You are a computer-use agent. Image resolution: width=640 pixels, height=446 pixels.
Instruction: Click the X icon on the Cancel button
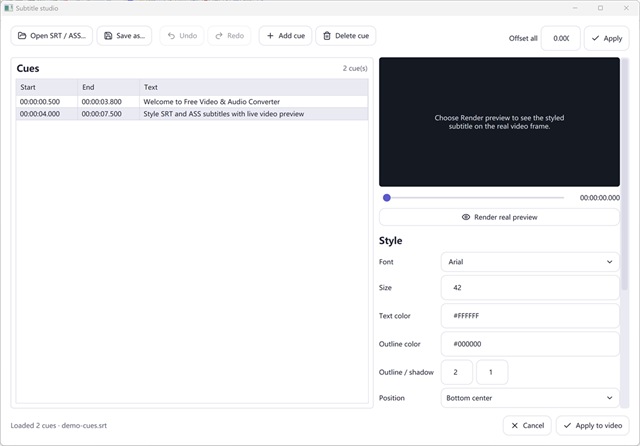514,426
